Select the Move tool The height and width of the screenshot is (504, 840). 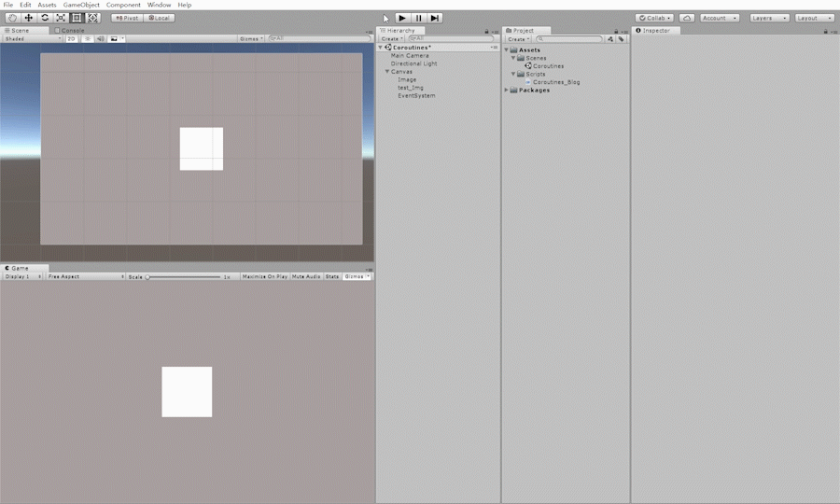(28, 18)
